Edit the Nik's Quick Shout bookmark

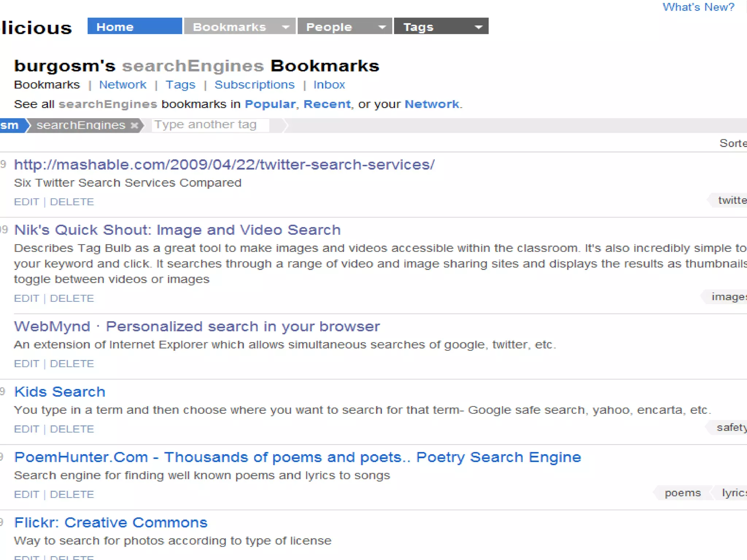tap(26, 299)
